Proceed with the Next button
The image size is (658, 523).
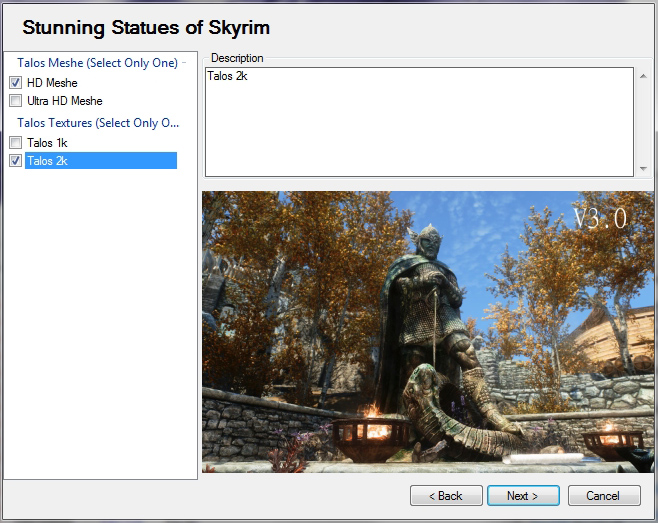click(x=523, y=496)
